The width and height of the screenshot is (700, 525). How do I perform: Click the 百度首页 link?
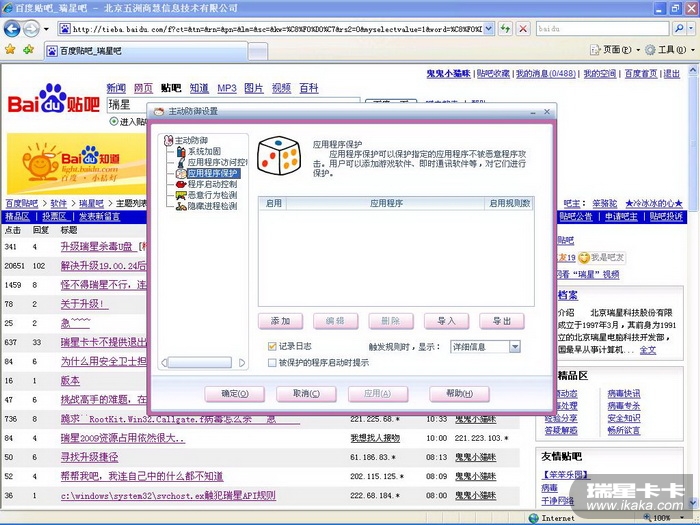click(641, 74)
